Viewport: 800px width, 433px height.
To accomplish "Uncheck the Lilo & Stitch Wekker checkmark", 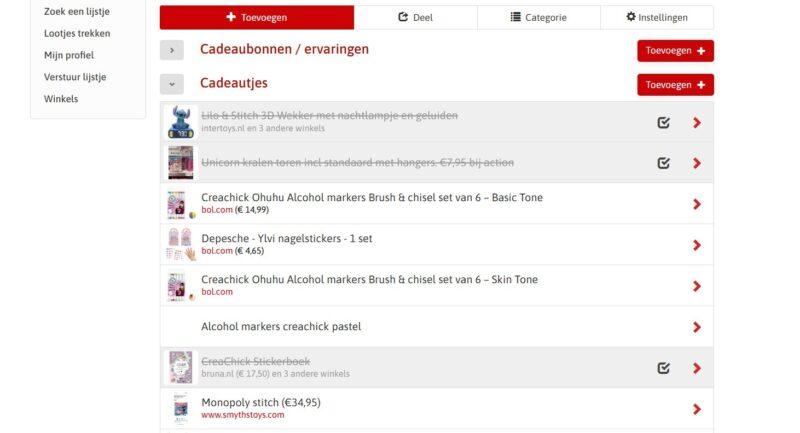I will (x=663, y=122).
